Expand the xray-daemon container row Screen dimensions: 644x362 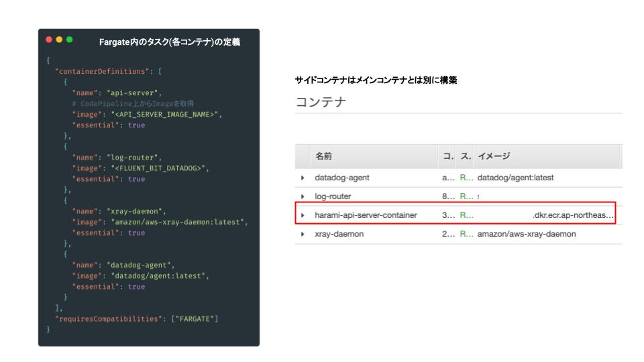coord(303,234)
